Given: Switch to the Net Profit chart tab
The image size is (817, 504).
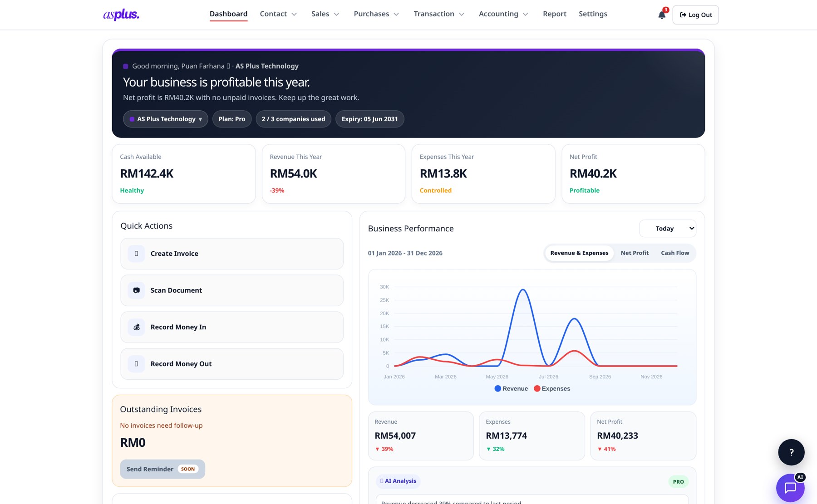Looking at the screenshot, I should click(635, 253).
